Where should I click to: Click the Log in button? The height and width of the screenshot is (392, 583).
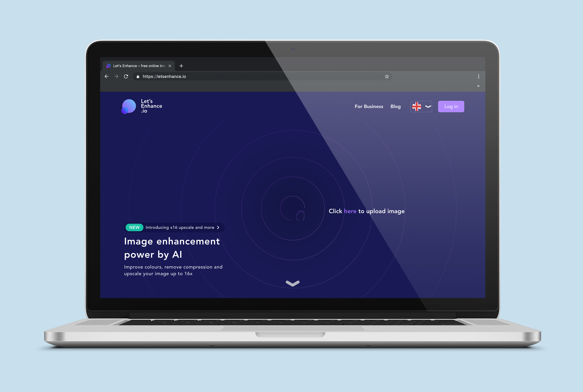(x=451, y=106)
